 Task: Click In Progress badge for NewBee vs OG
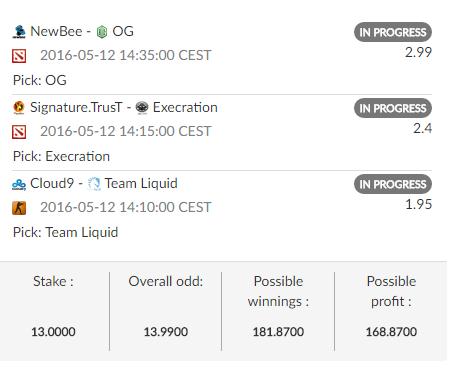click(x=393, y=32)
